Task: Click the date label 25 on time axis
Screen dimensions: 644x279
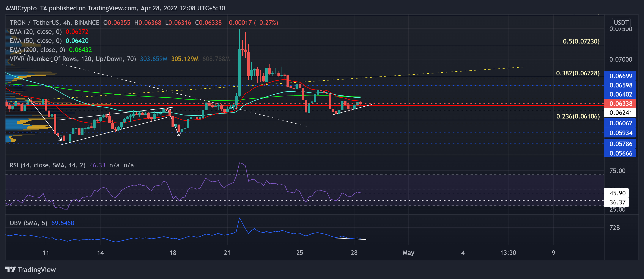Action: tap(299, 253)
